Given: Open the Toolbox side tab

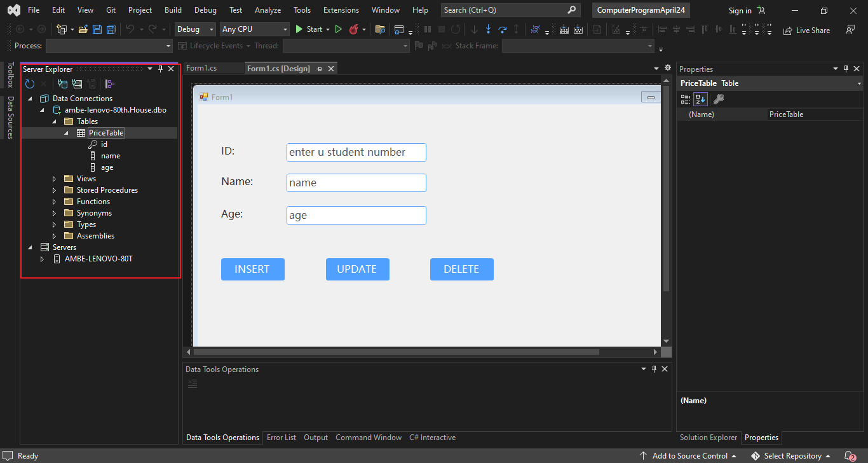Looking at the screenshot, I should click(10, 75).
